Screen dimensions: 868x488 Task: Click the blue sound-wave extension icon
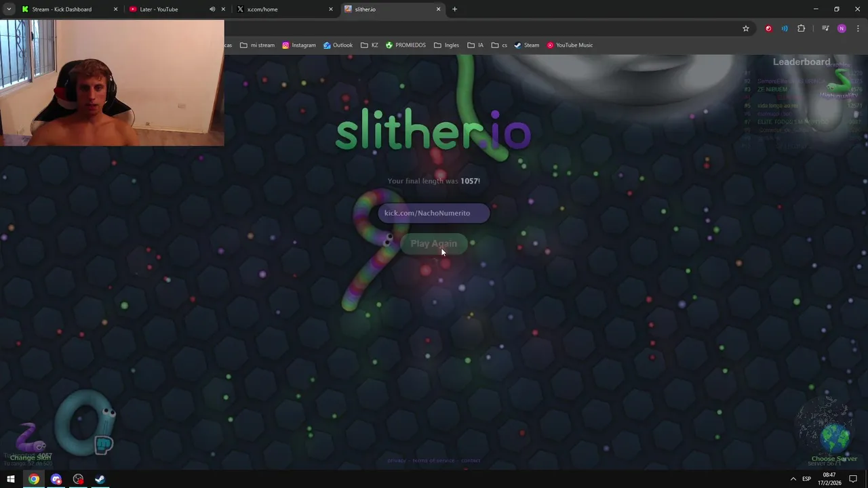pyautogui.click(x=785, y=28)
